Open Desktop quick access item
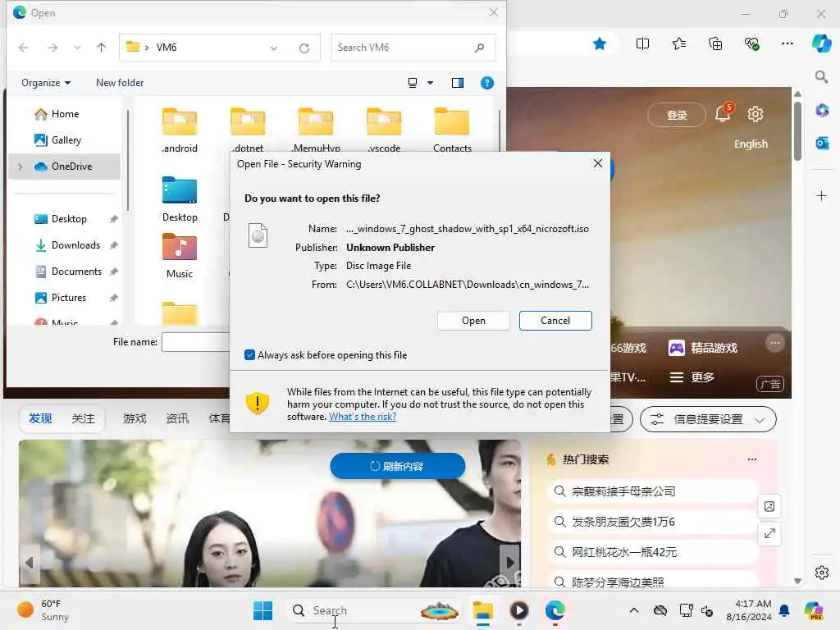840x630 pixels. [x=69, y=218]
